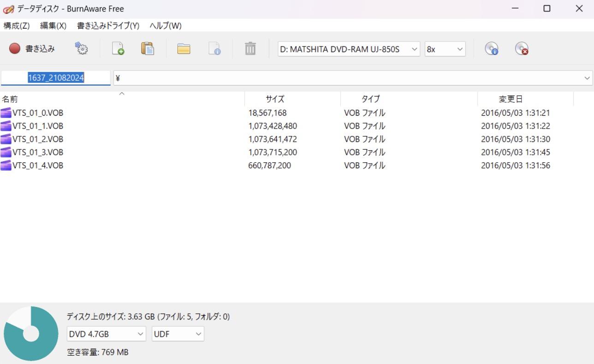
Task: Click date 2016/05/03 1:31:56
Action: (516, 165)
